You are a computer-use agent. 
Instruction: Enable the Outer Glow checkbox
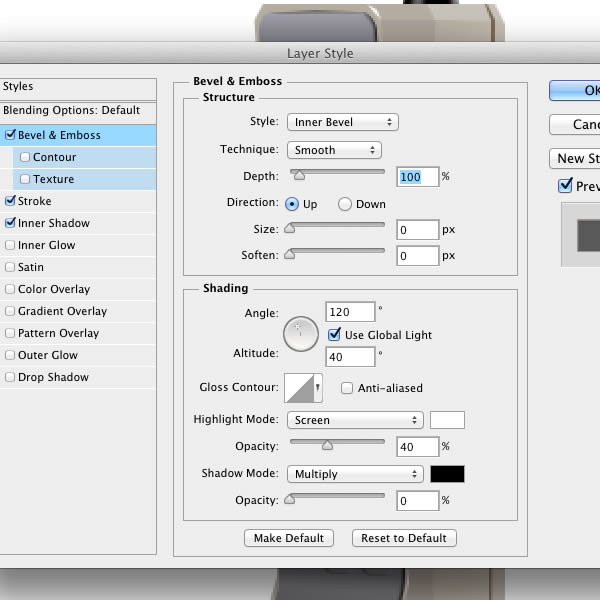[x=10, y=355]
